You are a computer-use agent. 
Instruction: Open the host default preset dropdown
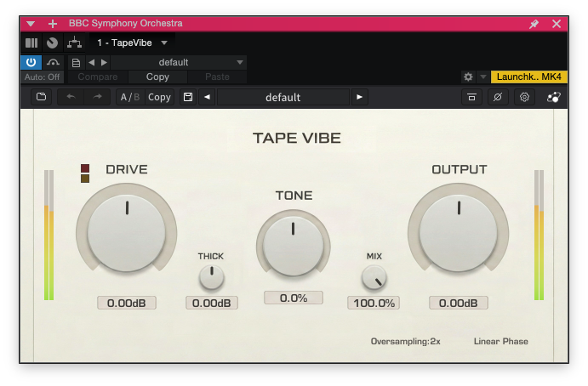tap(179, 63)
